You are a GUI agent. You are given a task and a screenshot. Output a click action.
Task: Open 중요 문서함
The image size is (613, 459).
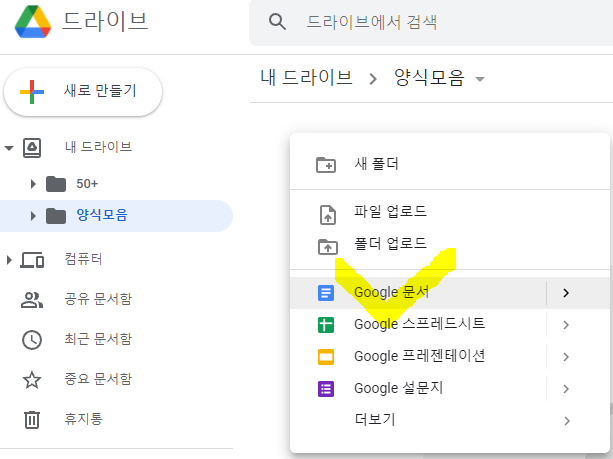[x=98, y=379]
